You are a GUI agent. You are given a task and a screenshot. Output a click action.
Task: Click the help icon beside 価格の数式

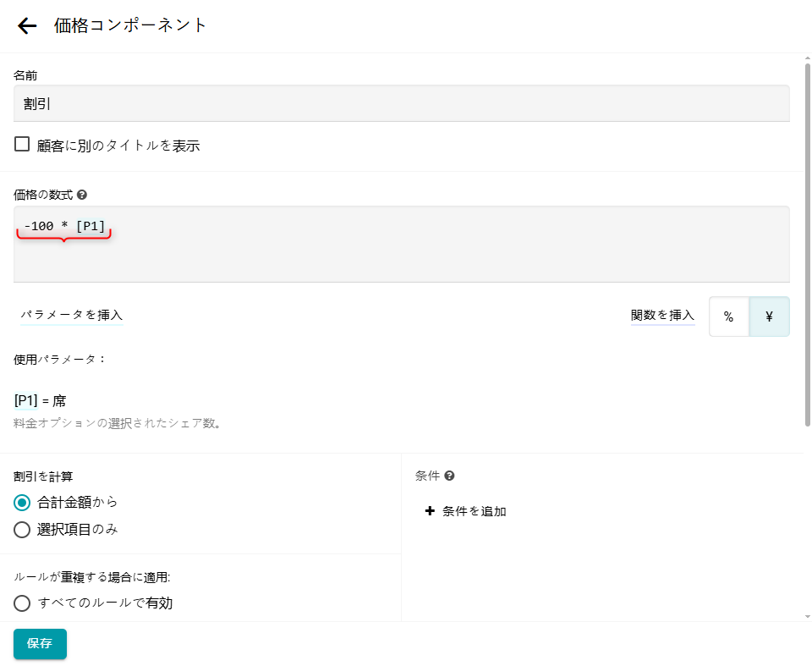pos(82,195)
